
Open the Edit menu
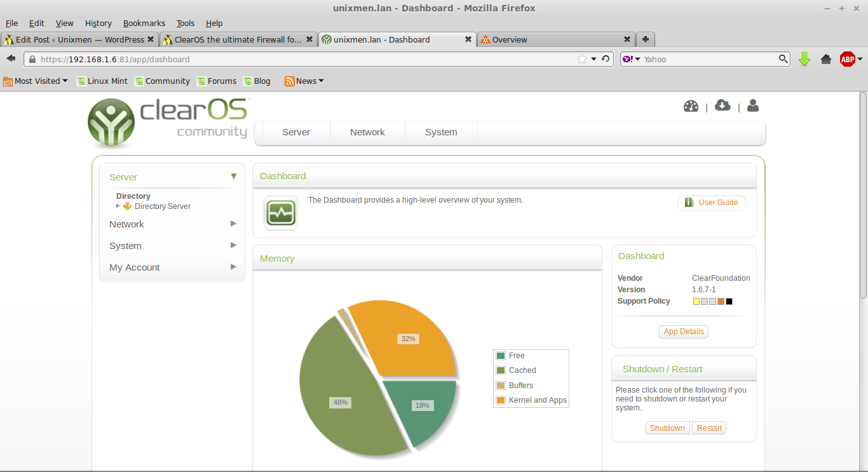click(x=37, y=23)
